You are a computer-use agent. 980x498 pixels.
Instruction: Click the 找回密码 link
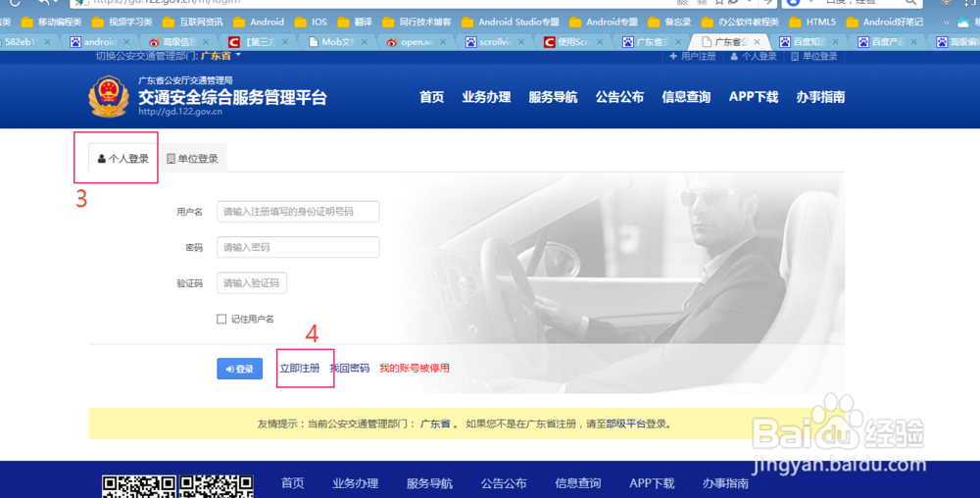[x=350, y=368]
